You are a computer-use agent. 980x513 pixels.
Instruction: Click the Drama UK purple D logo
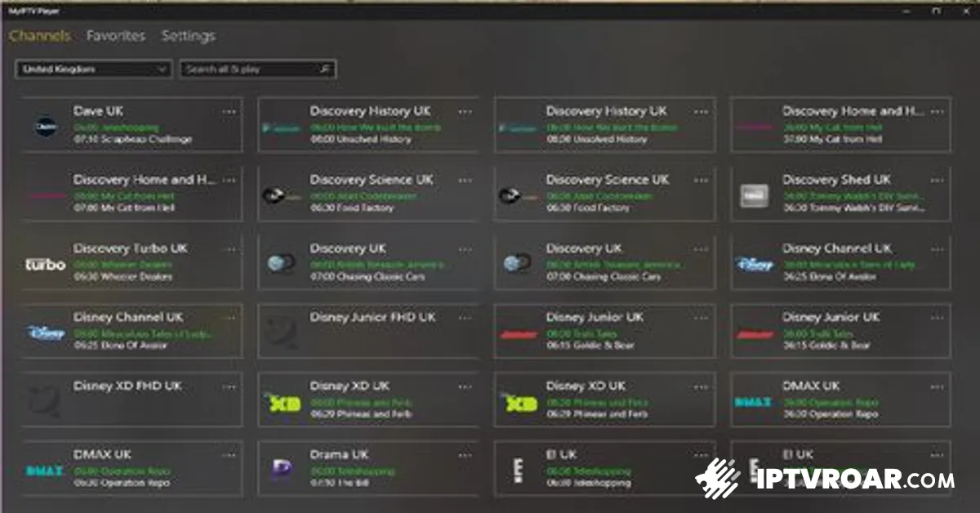[281, 469]
